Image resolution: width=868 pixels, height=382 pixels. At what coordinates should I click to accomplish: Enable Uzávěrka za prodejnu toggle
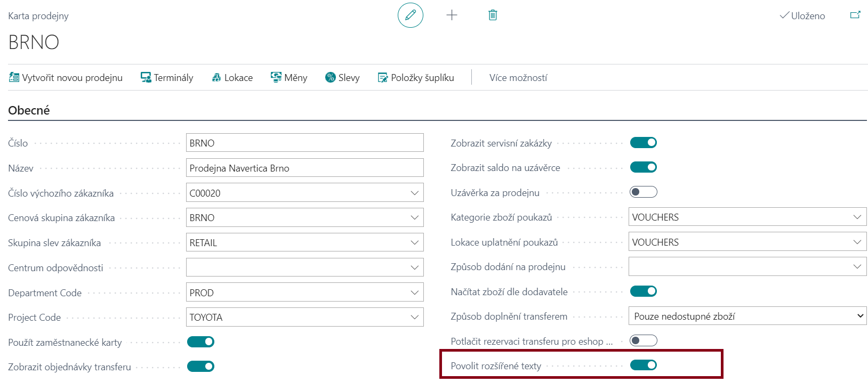(643, 192)
